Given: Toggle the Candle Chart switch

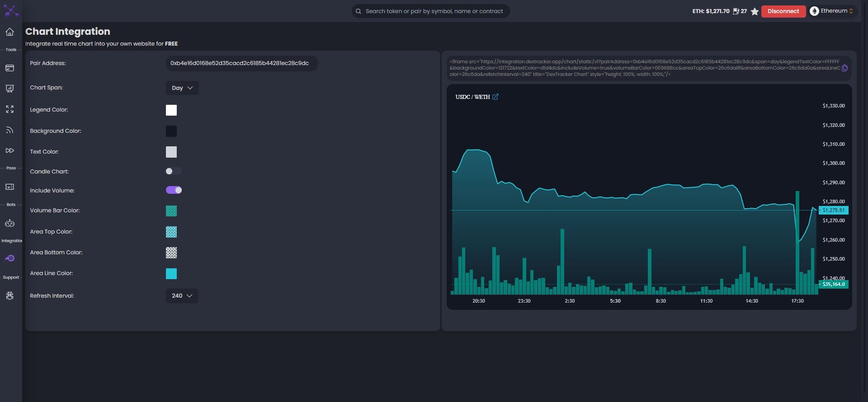Looking at the screenshot, I should [x=174, y=171].
